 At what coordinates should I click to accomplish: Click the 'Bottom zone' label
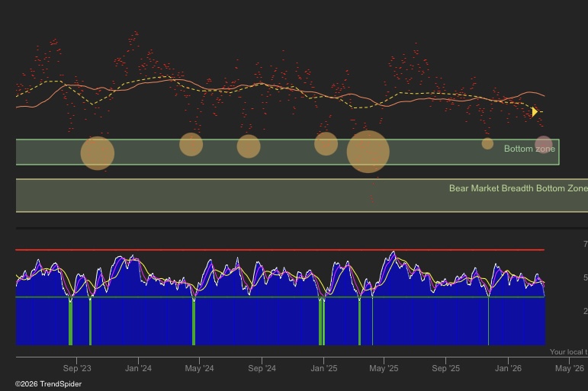coord(529,149)
